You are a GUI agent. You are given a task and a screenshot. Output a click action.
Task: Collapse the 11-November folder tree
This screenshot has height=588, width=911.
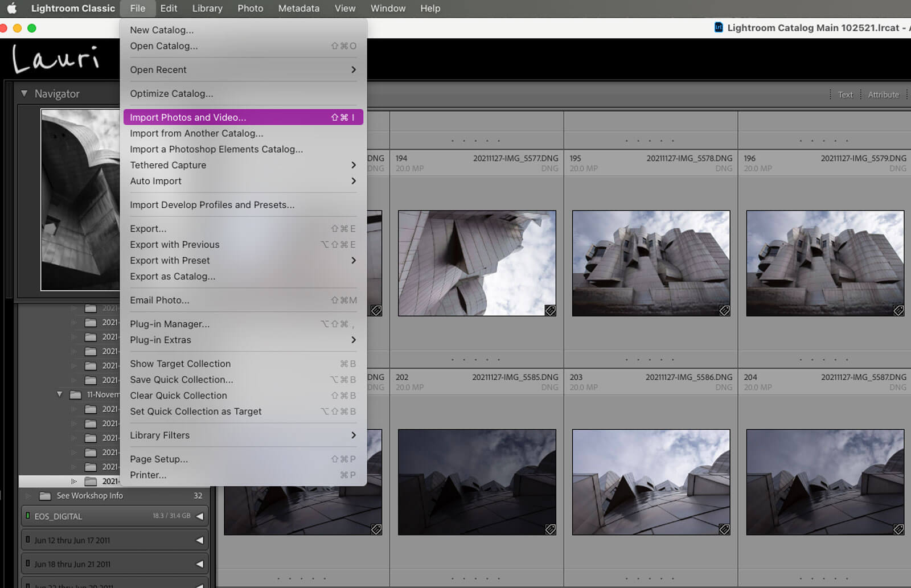pos(59,394)
